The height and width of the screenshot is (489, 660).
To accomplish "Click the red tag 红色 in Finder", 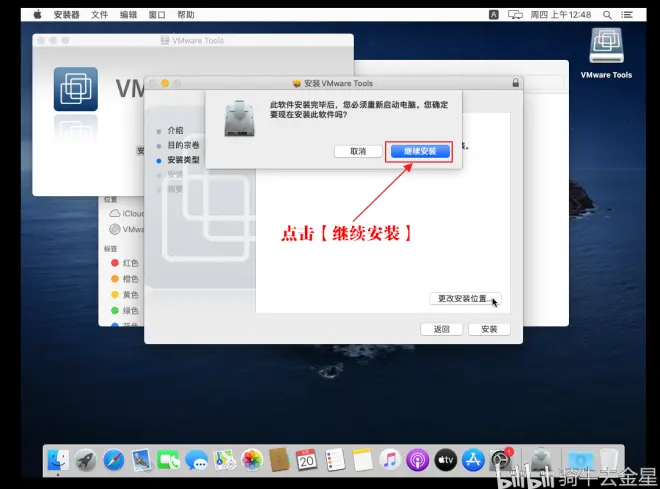I will coord(124,263).
